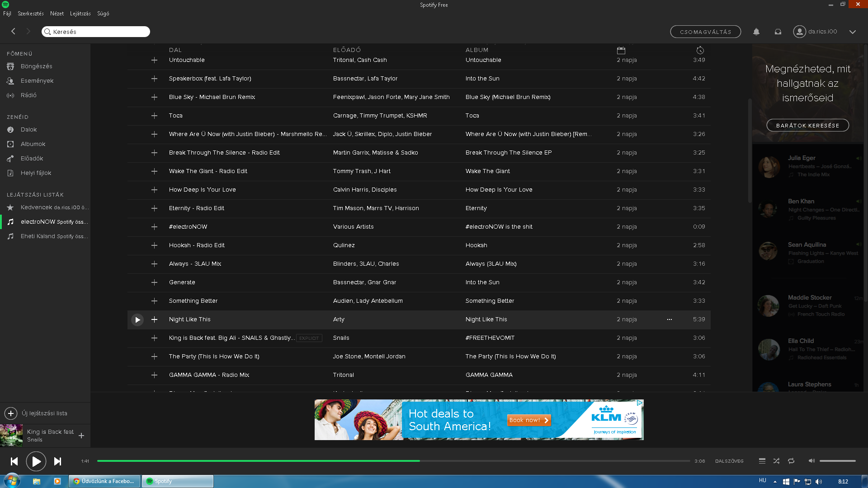
Task: Add King is Back to your music
Action: (x=81, y=436)
